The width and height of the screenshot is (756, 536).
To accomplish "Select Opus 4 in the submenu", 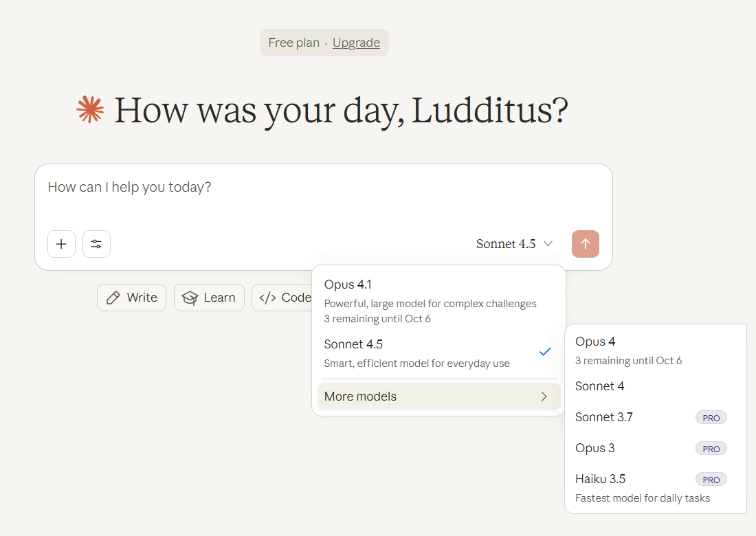I will (655, 350).
